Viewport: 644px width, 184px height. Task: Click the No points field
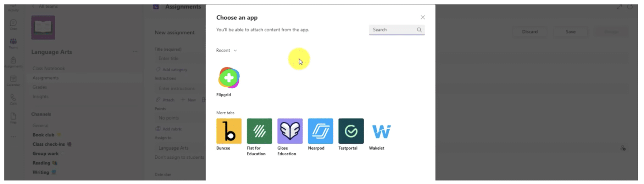click(x=181, y=118)
